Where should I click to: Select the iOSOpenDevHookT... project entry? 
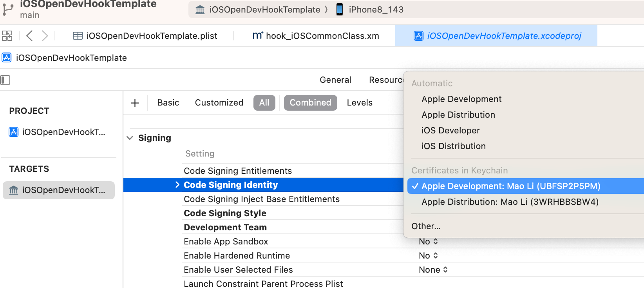pyautogui.click(x=58, y=132)
